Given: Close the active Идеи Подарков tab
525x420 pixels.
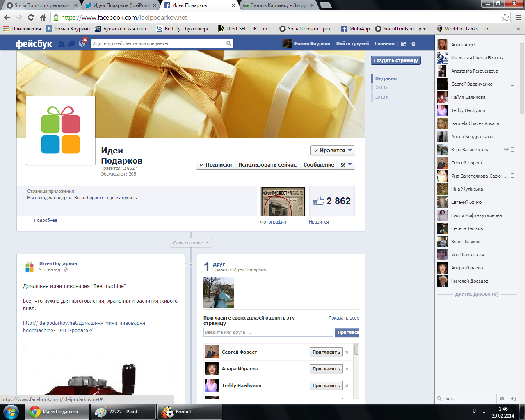Looking at the screenshot, I should (233, 5).
